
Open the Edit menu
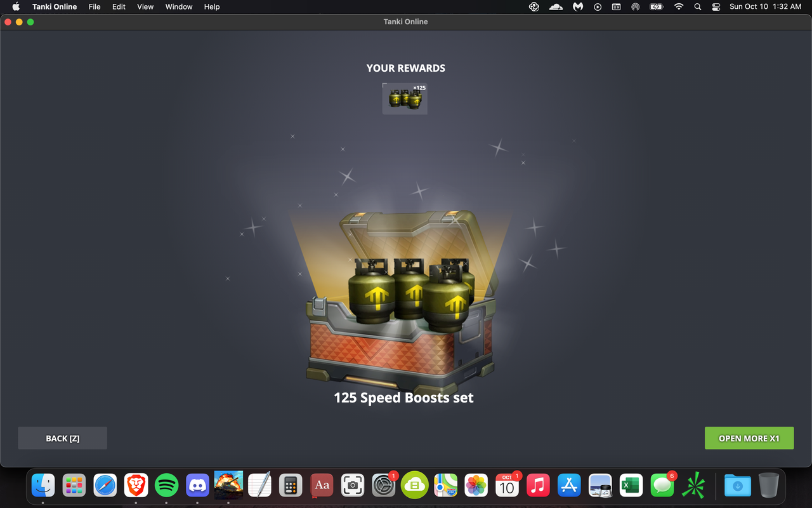[x=119, y=6]
